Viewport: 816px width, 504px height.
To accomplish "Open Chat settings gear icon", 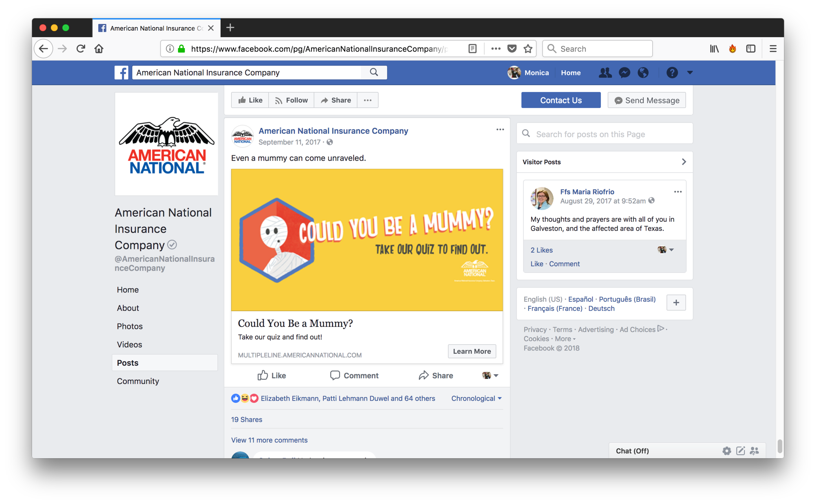I will coord(727,451).
